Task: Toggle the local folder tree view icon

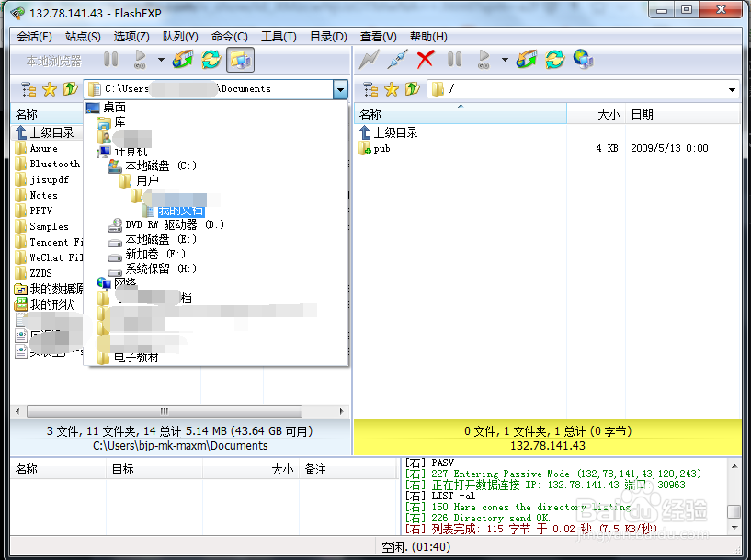Action: pyautogui.click(x=26, y=88)
